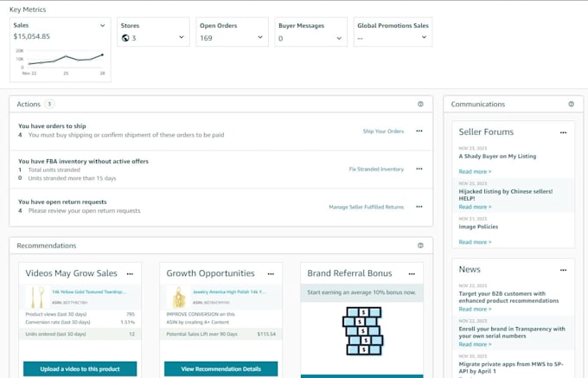Click the Actions count badge 3

(x=49, y=104)
